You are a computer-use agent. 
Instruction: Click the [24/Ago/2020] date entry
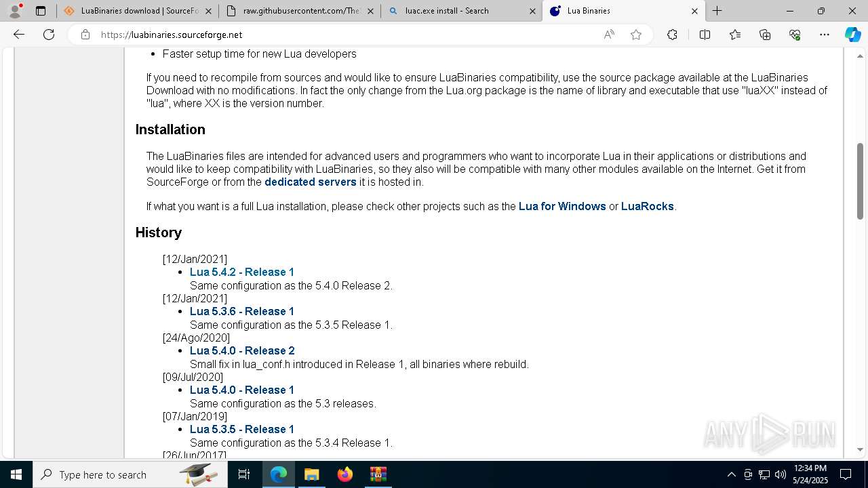(x=196, y=338)
